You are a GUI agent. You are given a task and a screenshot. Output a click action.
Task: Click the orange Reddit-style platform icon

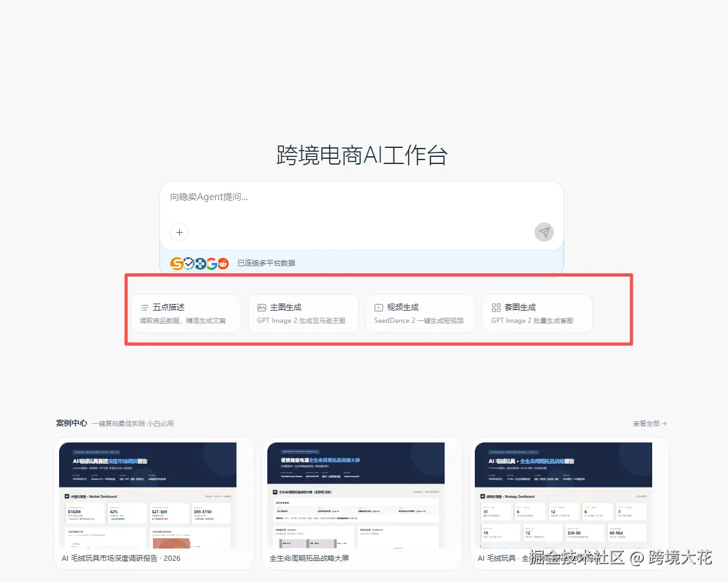tap(224, 264)
